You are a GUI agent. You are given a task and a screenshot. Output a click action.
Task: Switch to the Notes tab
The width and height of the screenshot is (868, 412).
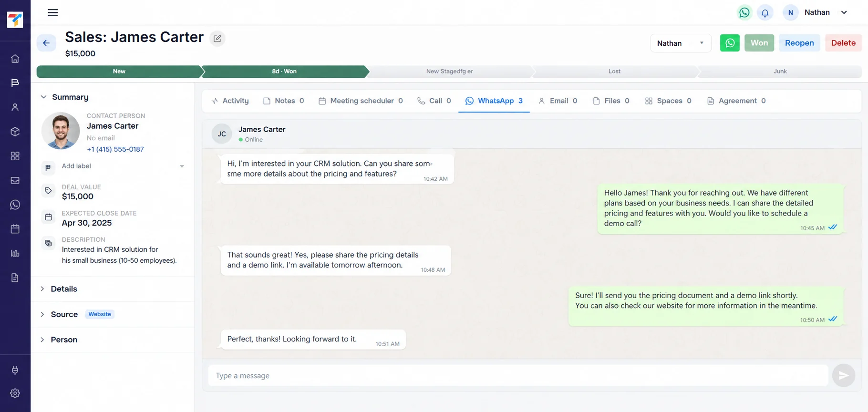click(284, 101)
